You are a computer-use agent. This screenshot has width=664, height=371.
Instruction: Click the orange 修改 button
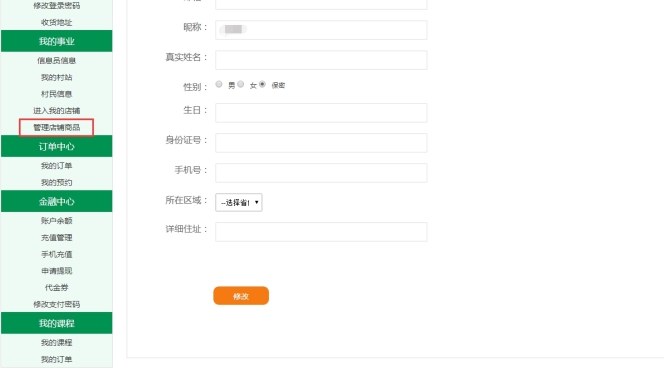click(x=241, y=296)
